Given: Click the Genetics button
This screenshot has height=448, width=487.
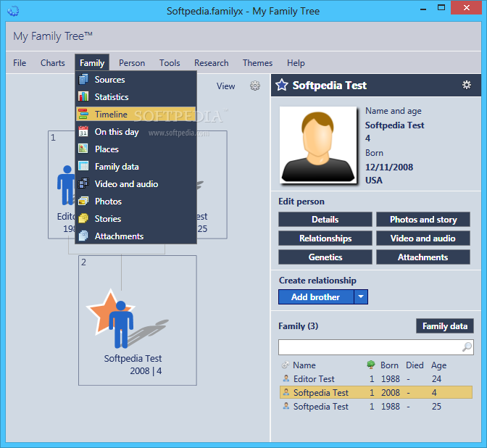Looking at the screenshot, I should point(325,257).
